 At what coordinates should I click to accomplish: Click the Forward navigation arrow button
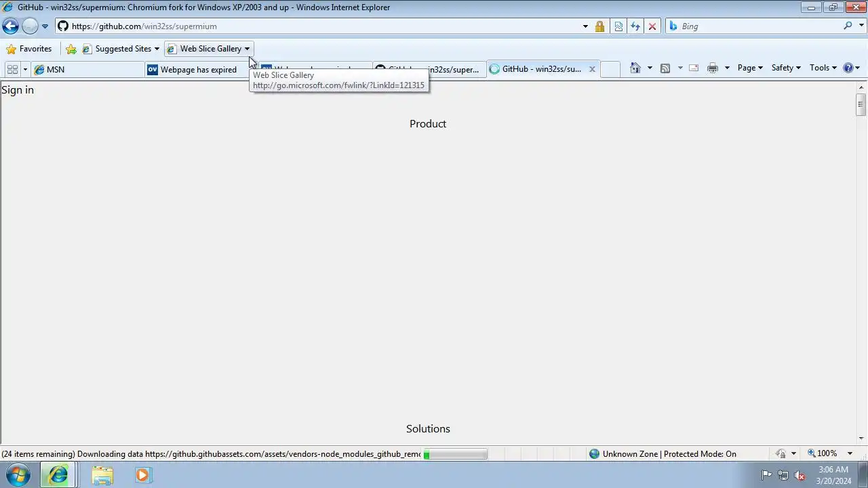30,26
